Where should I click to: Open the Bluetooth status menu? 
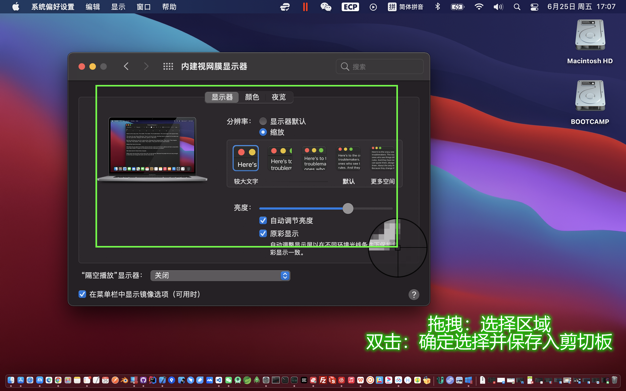pos(437,7)
